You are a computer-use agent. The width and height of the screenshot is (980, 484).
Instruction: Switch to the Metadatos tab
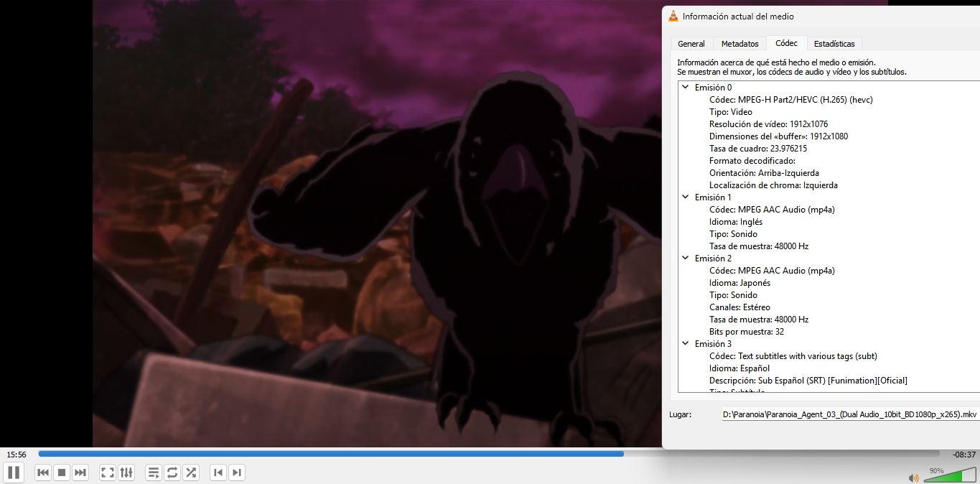(739, 44)
